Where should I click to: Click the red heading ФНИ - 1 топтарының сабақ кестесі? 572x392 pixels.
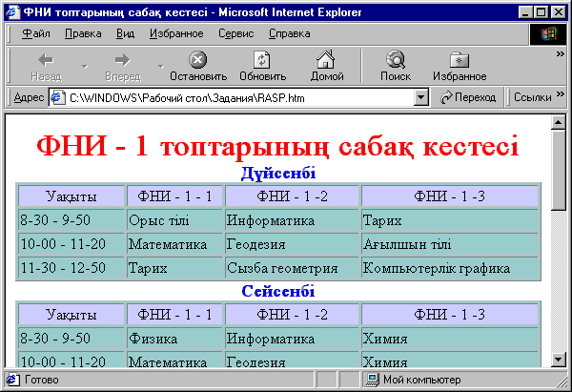click(277, 145)
